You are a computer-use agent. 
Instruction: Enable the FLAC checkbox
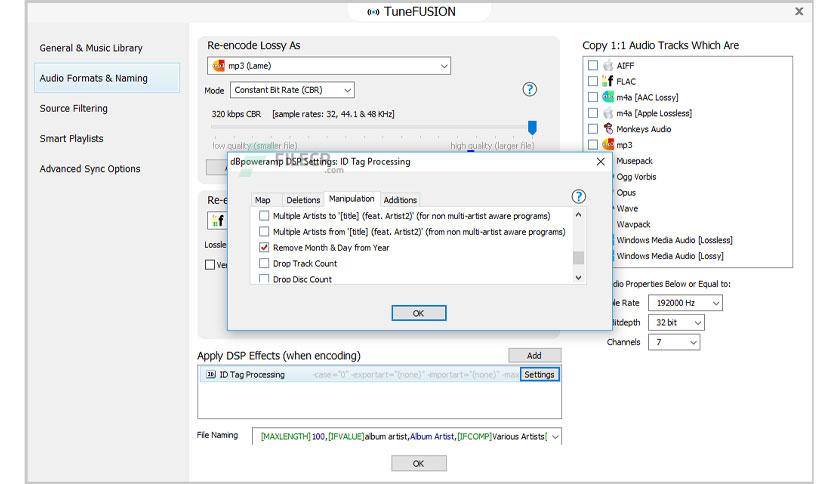coord(593,81)
